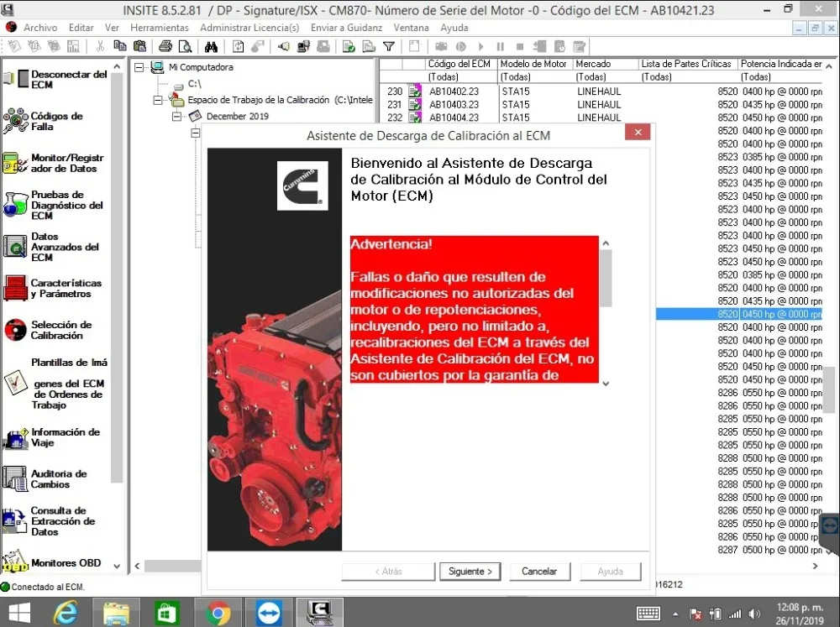Click Siguiente in the calibration wizard
This screenshot has width=840, height=627.
click(x=470, y=572)
